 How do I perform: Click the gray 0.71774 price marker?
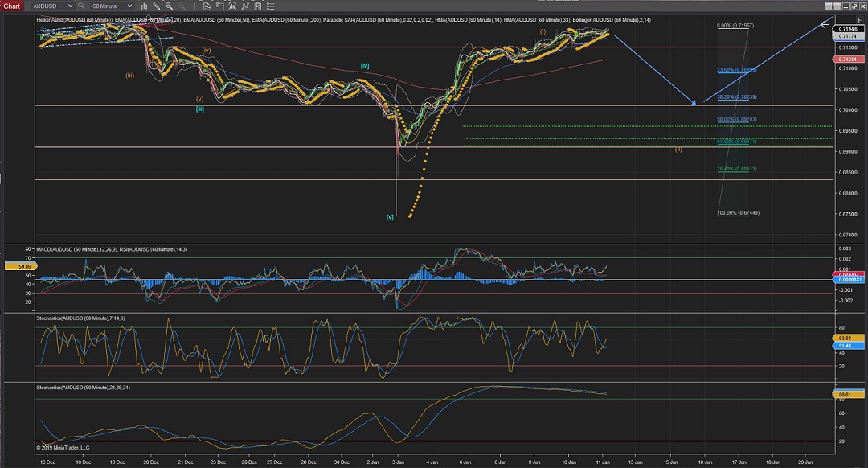coord(848,36)
